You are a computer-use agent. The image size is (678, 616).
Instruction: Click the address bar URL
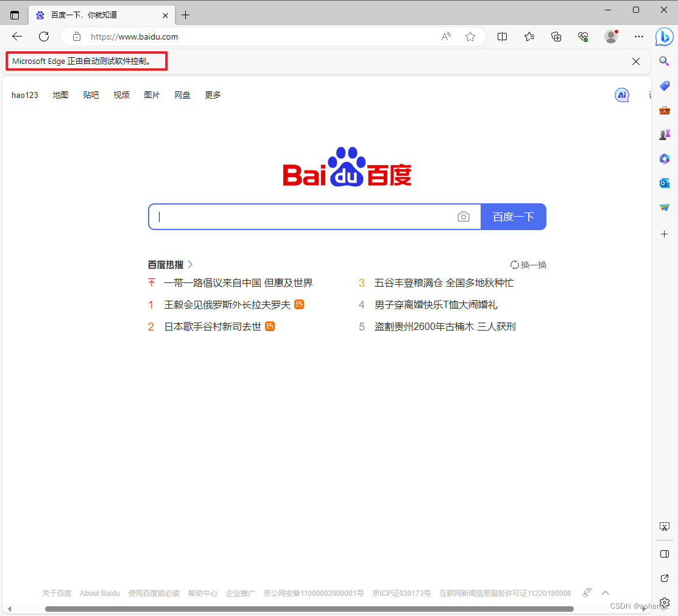[x=134, y=37]
